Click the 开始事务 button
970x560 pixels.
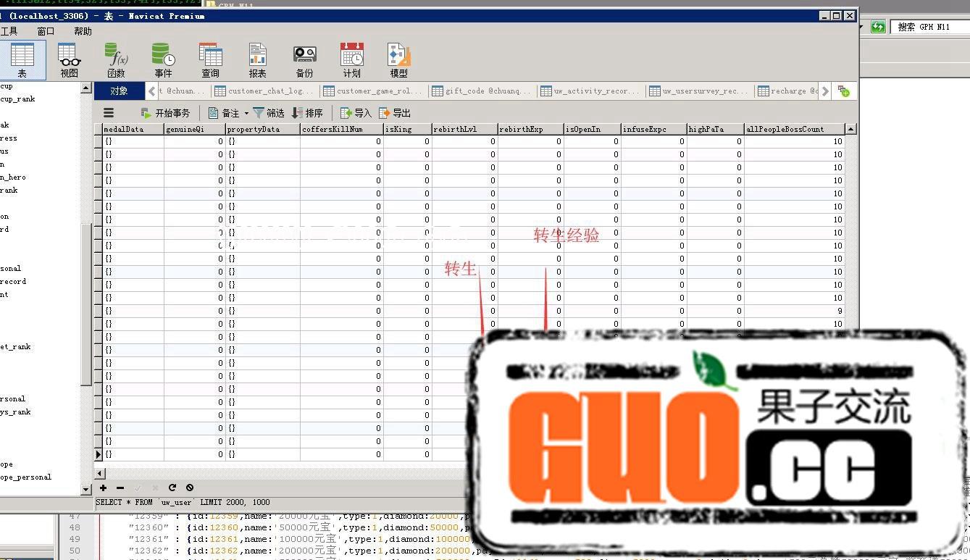tap(165, 113)
